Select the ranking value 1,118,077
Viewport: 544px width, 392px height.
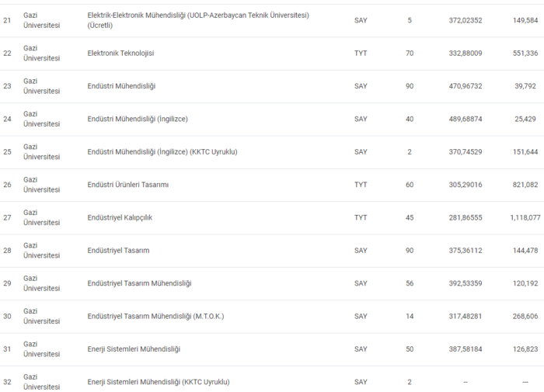525,217
